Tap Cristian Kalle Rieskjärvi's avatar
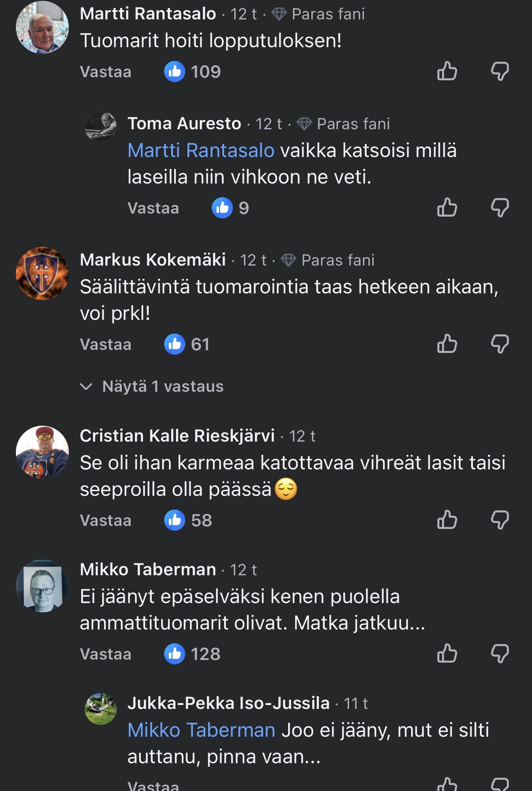 [42, 452]
